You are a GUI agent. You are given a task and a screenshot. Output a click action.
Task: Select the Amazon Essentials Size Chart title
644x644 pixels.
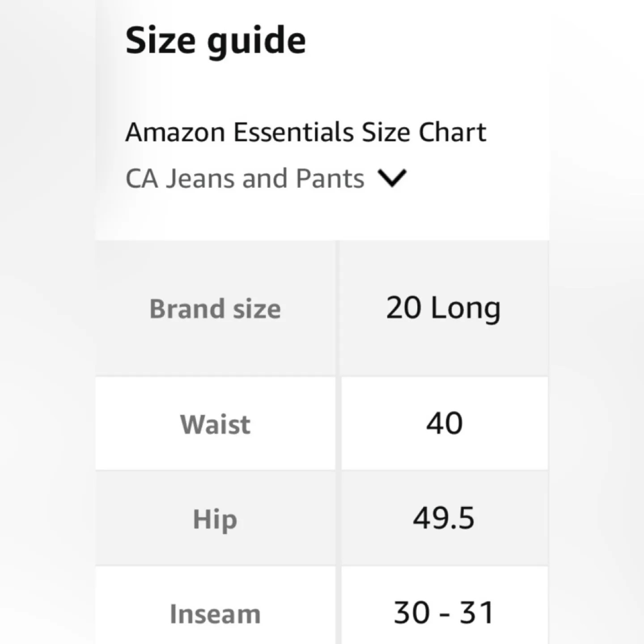(x=306, y=131)
